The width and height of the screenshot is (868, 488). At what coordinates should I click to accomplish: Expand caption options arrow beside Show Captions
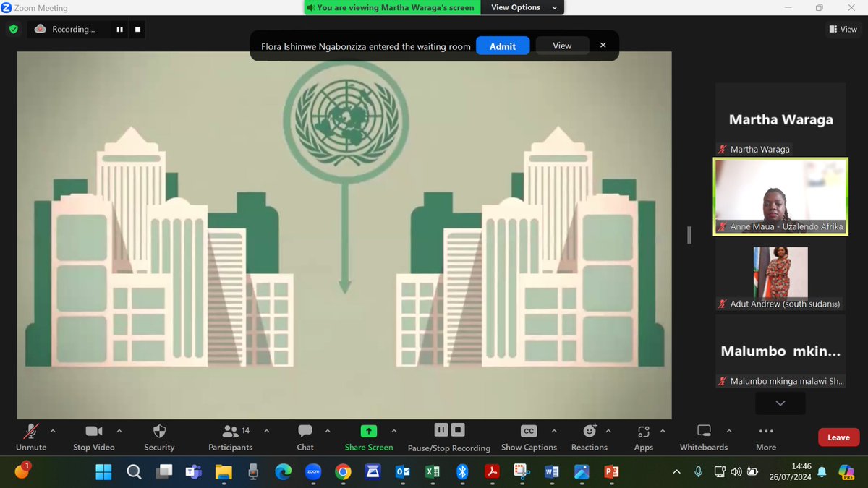[x=554, y=431]
